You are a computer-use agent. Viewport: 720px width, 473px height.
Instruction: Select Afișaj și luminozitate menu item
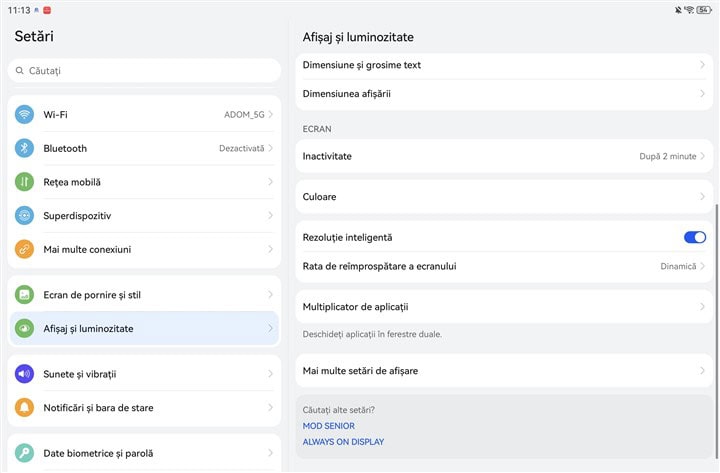[144, 328]
